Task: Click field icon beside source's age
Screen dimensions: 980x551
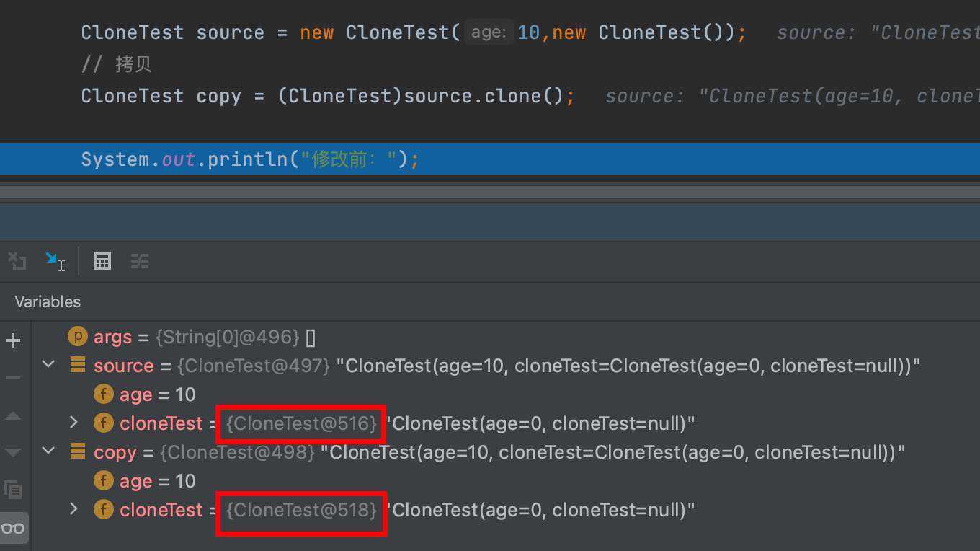Action: coord(104,394)
